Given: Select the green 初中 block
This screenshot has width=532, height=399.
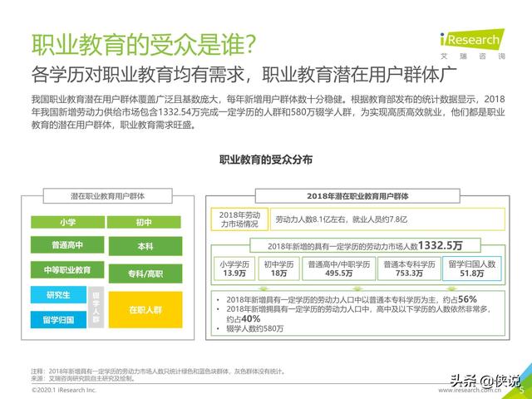Looking at the screenshot, I should [144, 222].
